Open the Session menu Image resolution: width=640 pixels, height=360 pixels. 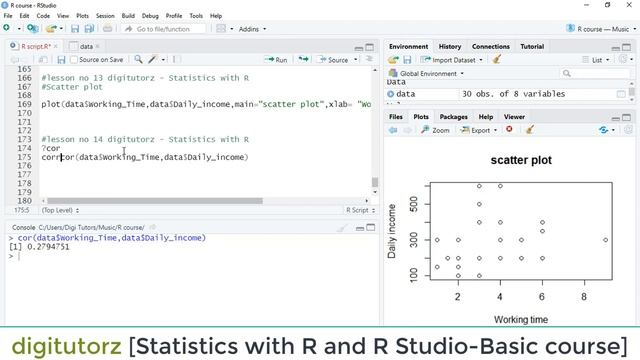click(x=105, y=16)
